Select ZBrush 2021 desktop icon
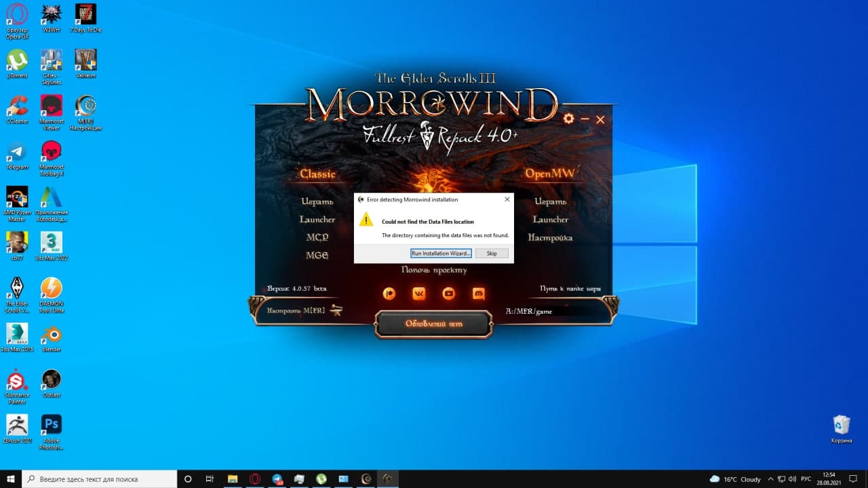868x488 pixels. click(17, 428)
